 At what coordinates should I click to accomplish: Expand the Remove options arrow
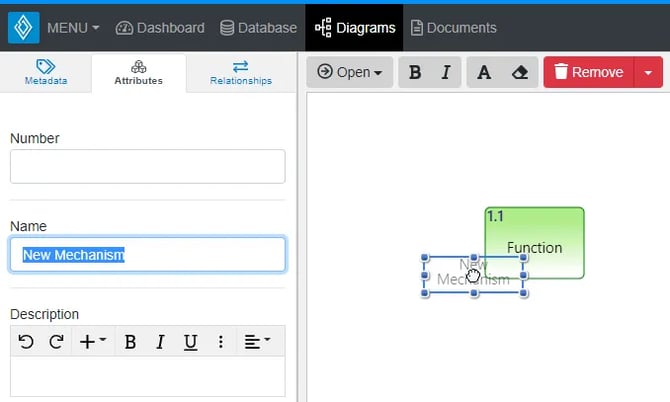point(648,72)
